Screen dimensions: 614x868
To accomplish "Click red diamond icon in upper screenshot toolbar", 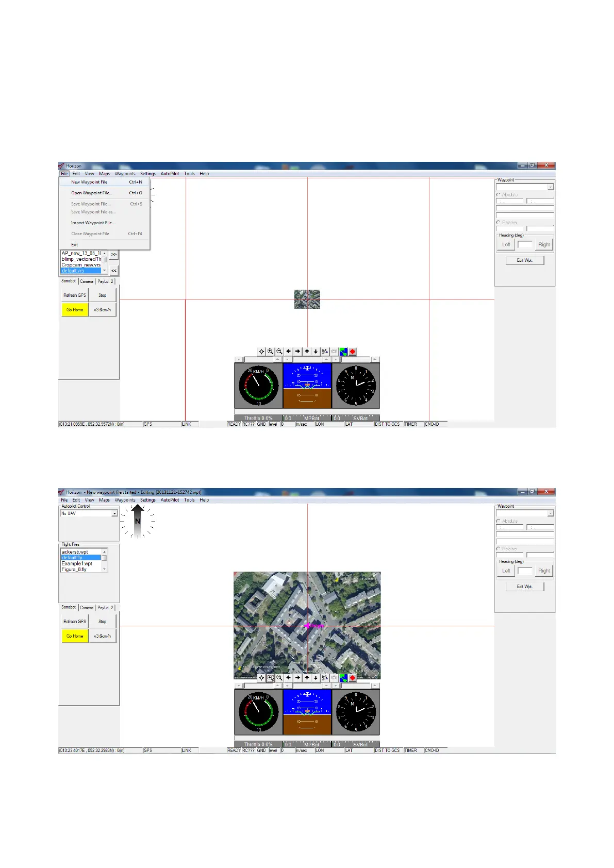I will [x=353, y=352].
